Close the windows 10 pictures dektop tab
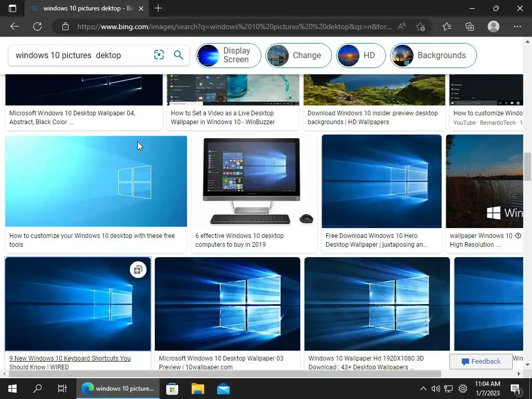Image resolution: width=532 pixels, height=399 pixels. tap(141, 8)
